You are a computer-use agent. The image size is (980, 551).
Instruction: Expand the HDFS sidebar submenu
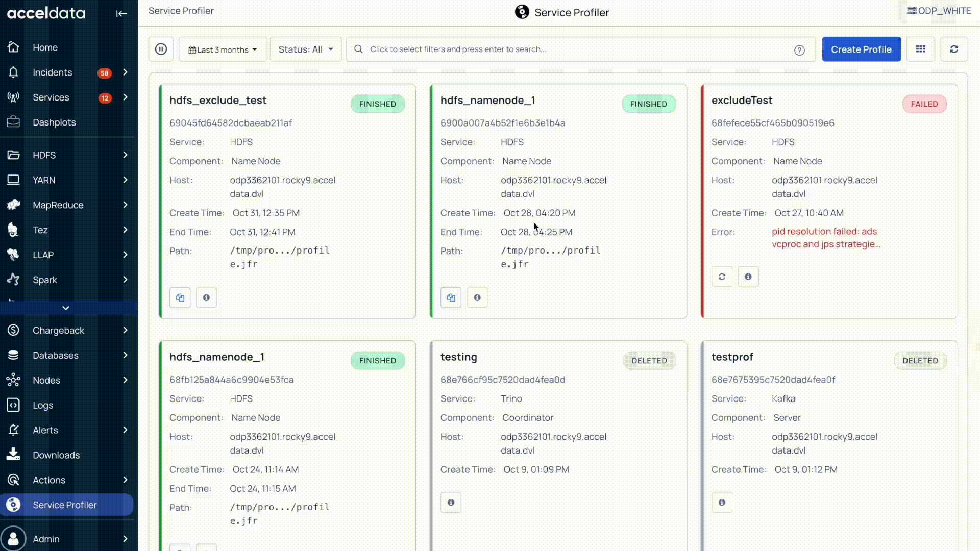[125, 155]
